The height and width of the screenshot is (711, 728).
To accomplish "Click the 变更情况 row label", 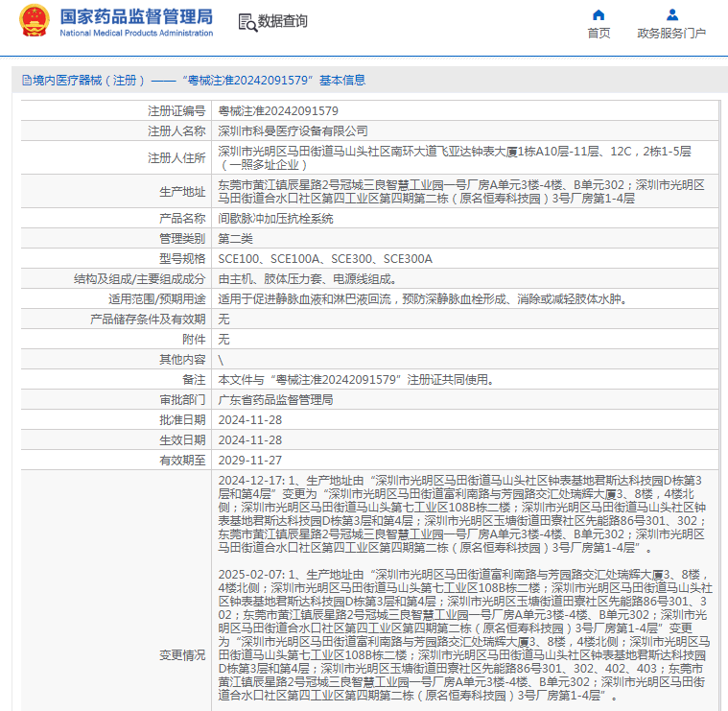I will tap(182, 654).
